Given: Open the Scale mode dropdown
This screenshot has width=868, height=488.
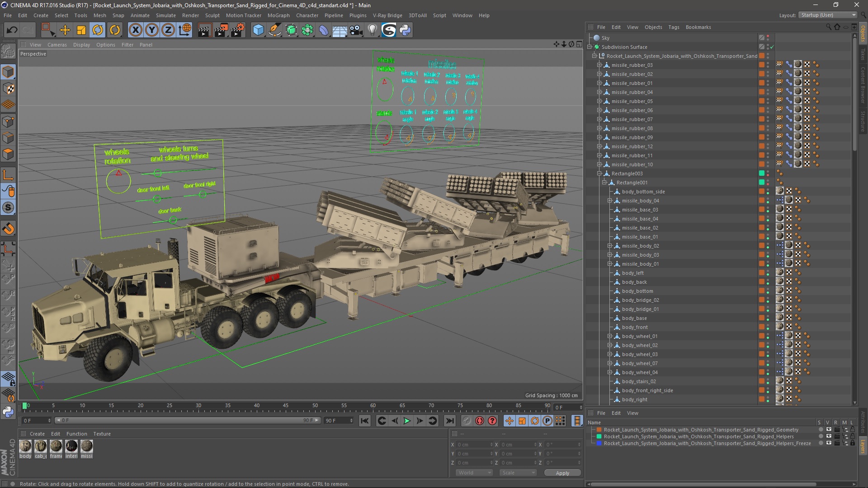Looking at the screenshot, I should pyautogui.click(x=518, y=473).
